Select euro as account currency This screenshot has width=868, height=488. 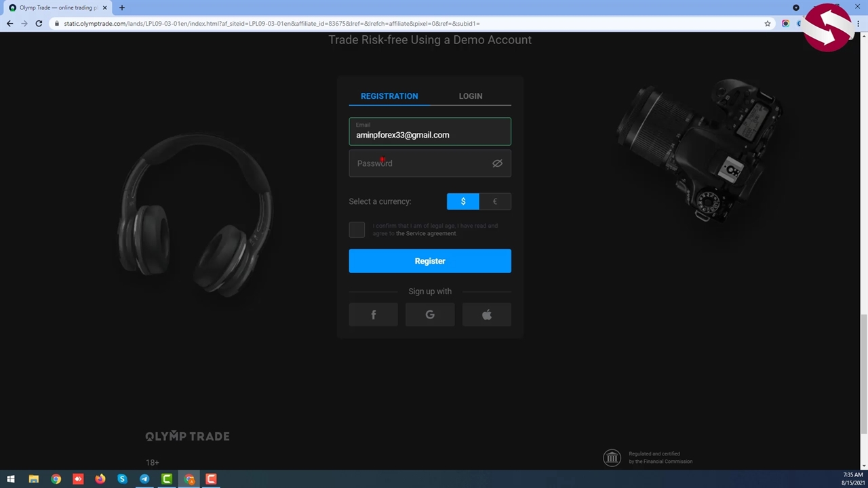495,201
